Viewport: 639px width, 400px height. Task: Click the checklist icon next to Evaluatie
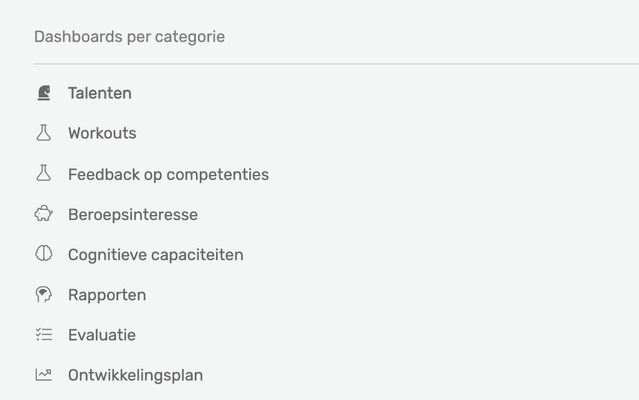pyautogui.click(x=43, y=335)
